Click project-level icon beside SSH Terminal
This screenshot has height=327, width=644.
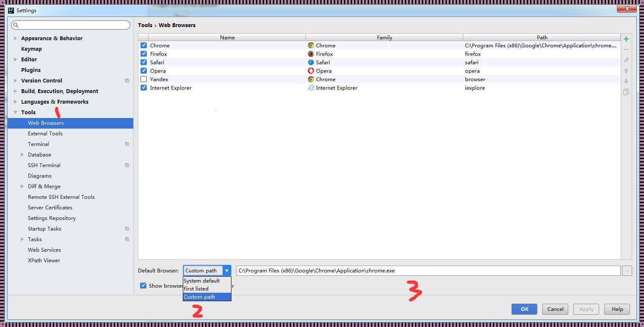[x=127, y=165]
